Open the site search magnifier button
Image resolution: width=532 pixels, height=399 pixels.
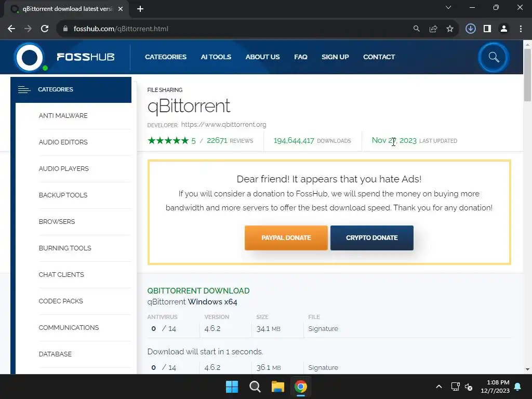[494, 57]
